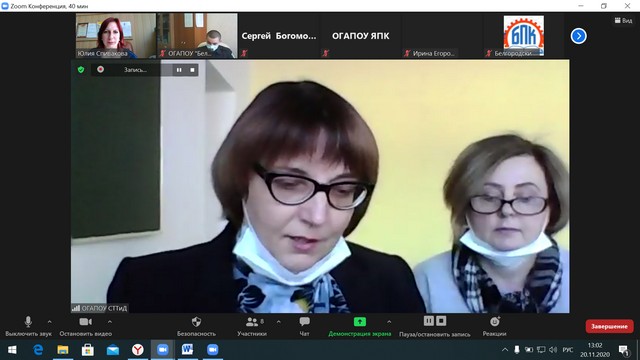Image resolution: width=640 pixels, height=360 pixels.
Task: Stop recording in bottom toolbar
Action: 441,321
